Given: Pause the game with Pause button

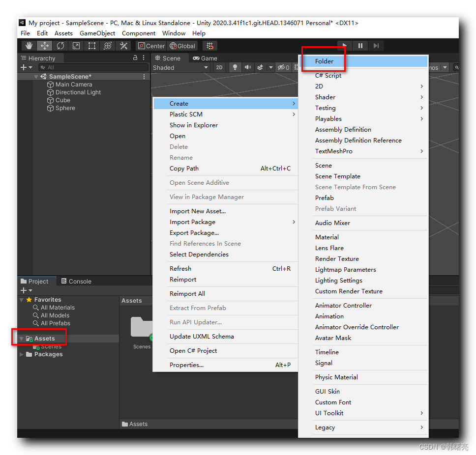Looking at the screenshot, I should point(360,46).
